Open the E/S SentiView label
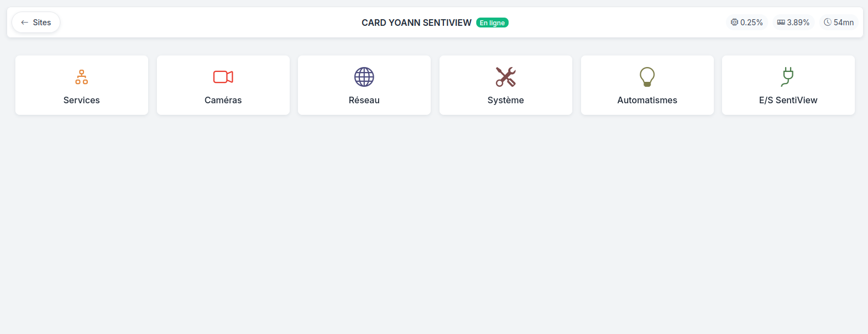 pos(788,100)
